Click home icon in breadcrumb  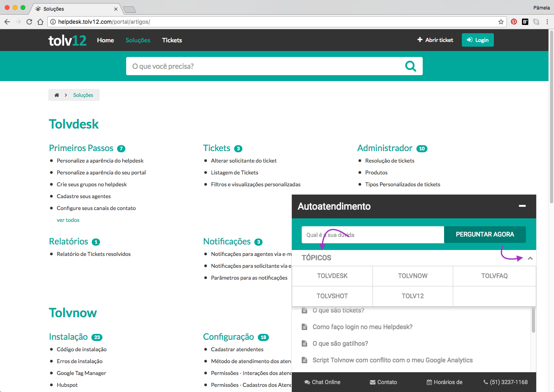tap(57, 95)
